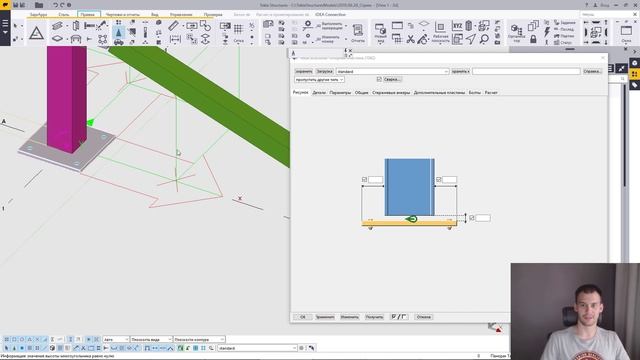Switch to the Чертежи и отчеты ribbon tab
Viewport: 640px width, 360px height.
click(122, 14)
